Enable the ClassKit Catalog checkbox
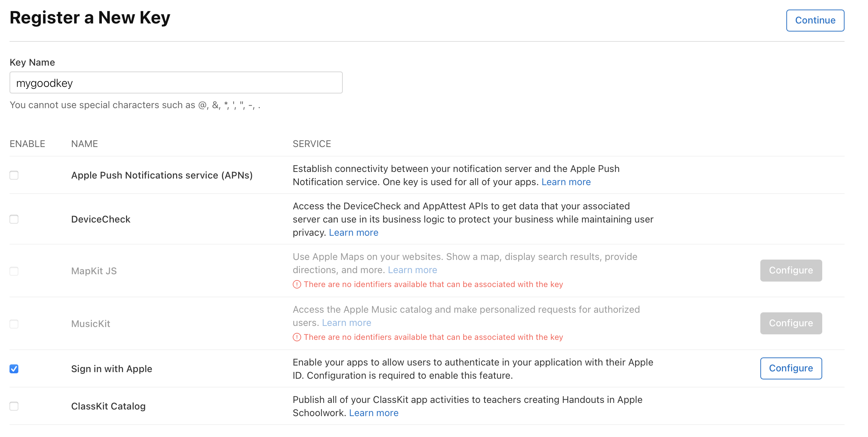Screen dimensions: 868x437 (x=14, y=406)
